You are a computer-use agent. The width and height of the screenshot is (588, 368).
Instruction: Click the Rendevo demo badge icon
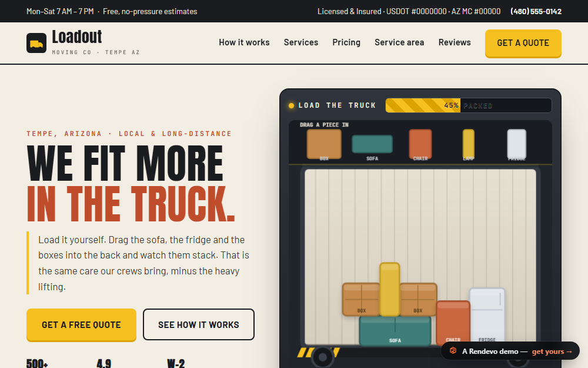(453, 351)
